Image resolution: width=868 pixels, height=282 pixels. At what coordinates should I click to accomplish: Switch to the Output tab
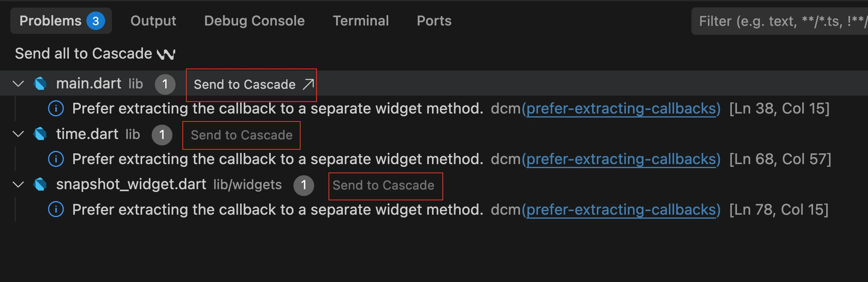[153, 20]
